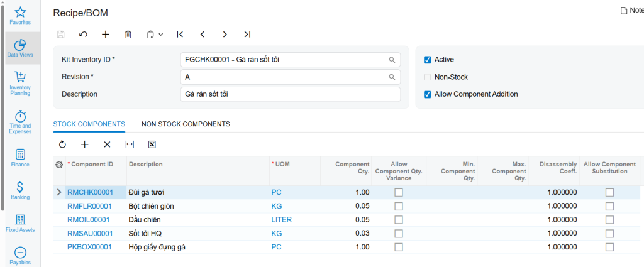This screenshot has width=644, height=267.
Task: Open the Payables module
Action: tap(20, 256)
